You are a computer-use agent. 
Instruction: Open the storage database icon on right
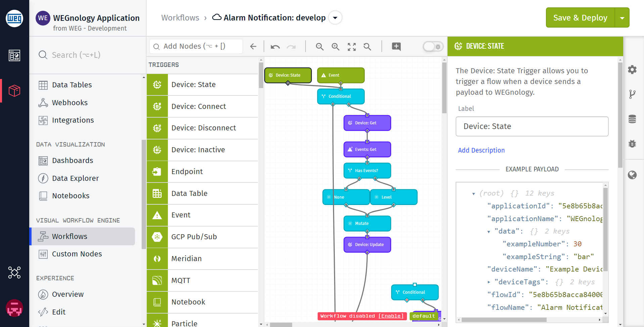632,119
